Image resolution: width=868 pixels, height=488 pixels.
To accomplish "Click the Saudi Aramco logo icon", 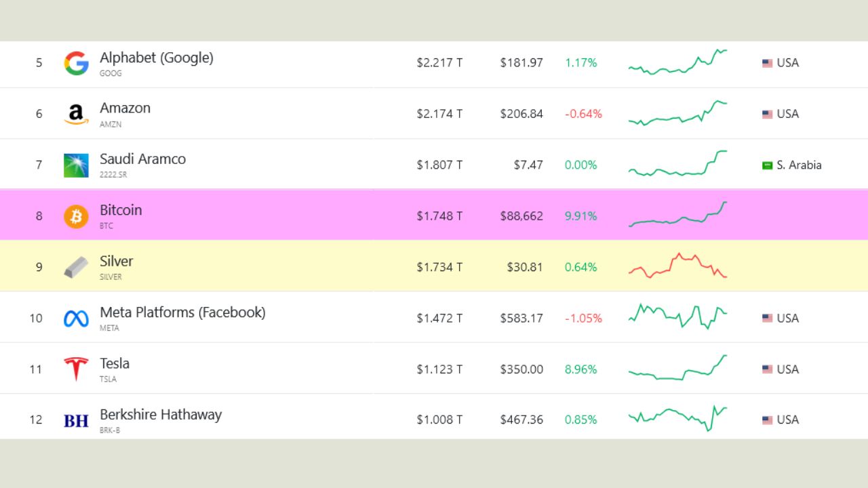I will (76, 165).
